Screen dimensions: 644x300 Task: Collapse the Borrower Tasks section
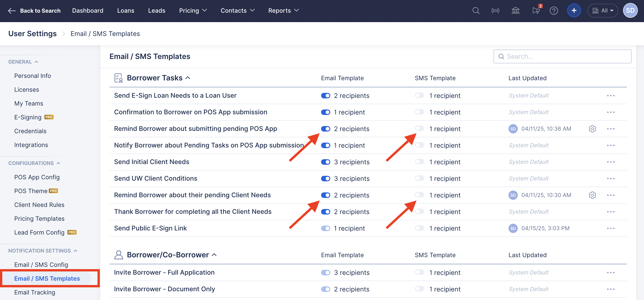click(x=187, y=78)
